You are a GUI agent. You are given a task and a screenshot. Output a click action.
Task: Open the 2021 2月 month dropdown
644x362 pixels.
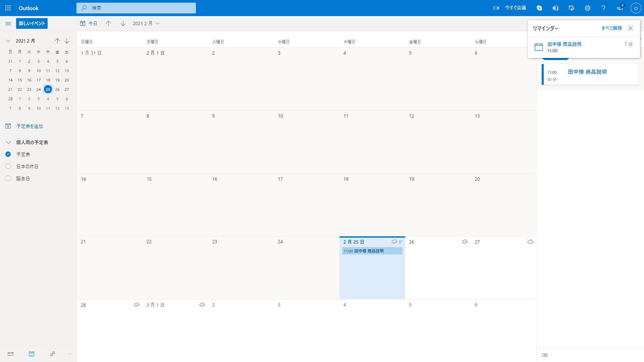tap(146, 23)
